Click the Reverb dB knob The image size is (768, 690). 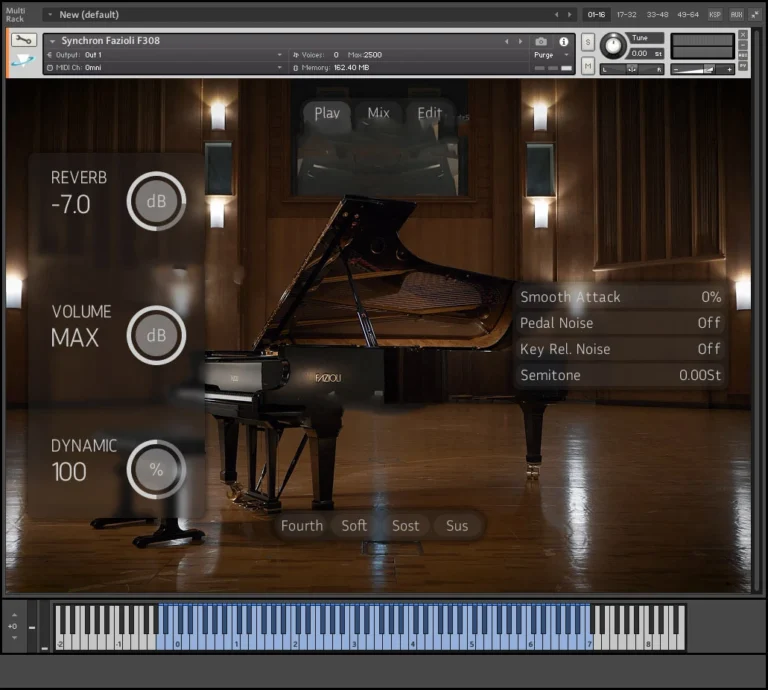click(x=156, y=201)
